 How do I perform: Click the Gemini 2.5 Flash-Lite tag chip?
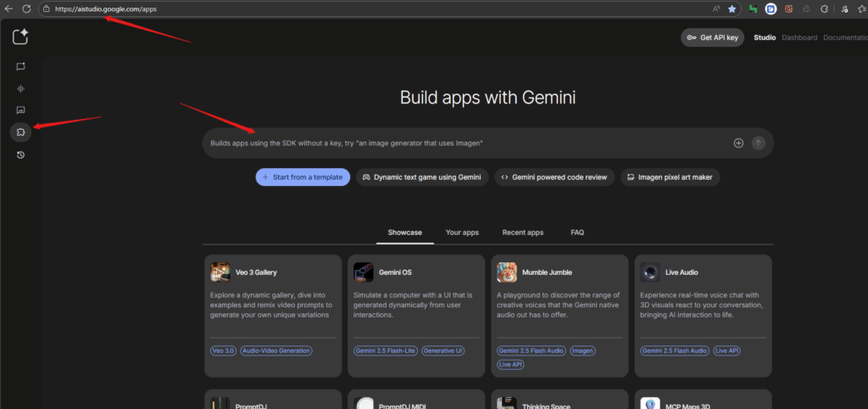pos(386,350)
